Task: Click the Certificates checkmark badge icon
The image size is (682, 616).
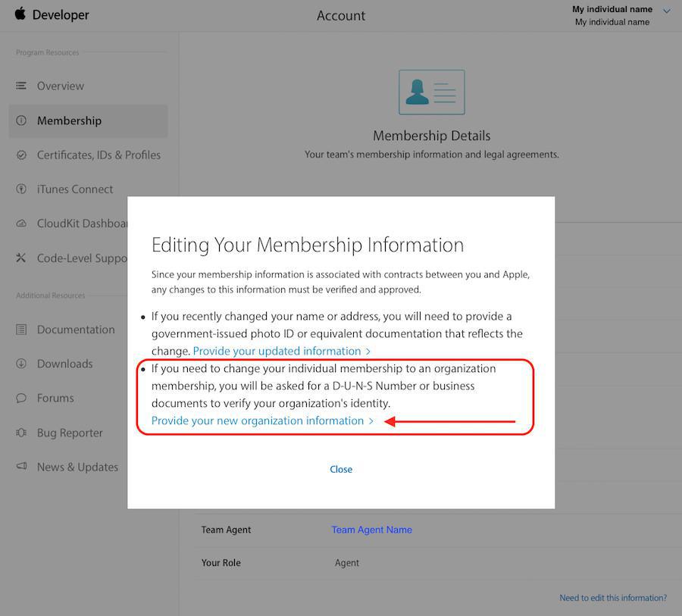Action: (21, 155)
